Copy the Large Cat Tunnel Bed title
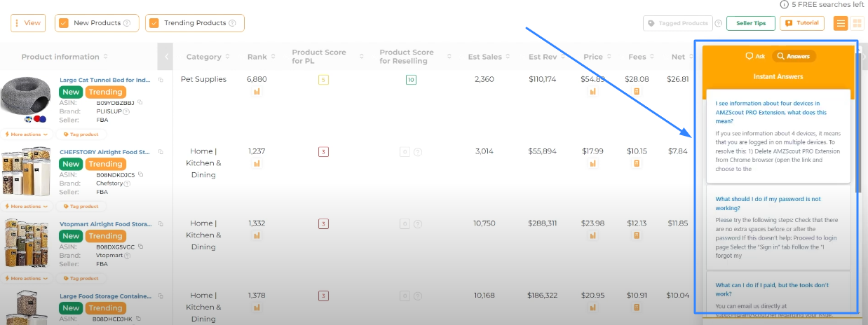Viewport: 868px width, 325px height. point(161,80)
